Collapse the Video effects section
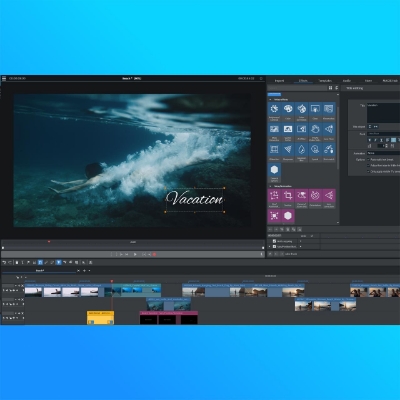 tap(270, 99)
